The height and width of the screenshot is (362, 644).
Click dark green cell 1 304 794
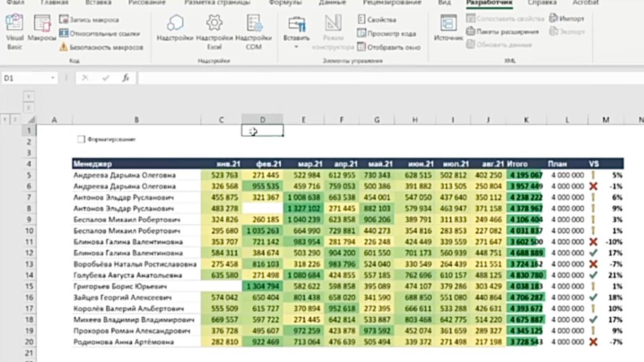[x=262, y=286]
